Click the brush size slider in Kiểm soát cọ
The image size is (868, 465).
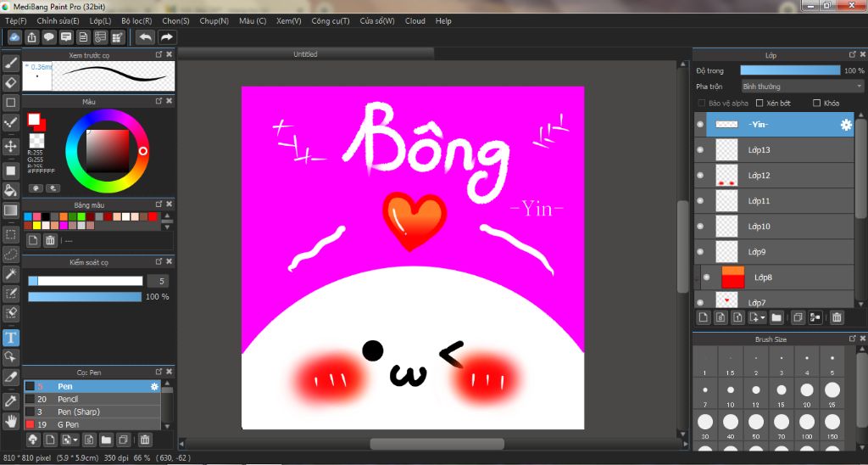click(86, 281)
